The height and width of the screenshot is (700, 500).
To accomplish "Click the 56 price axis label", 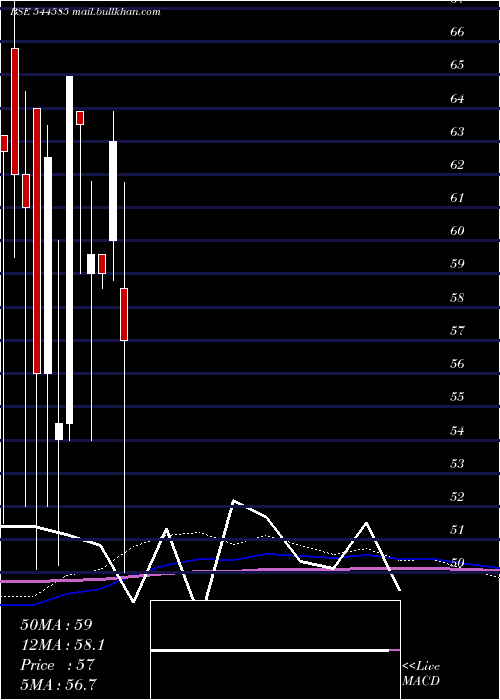I will point(457,363).
